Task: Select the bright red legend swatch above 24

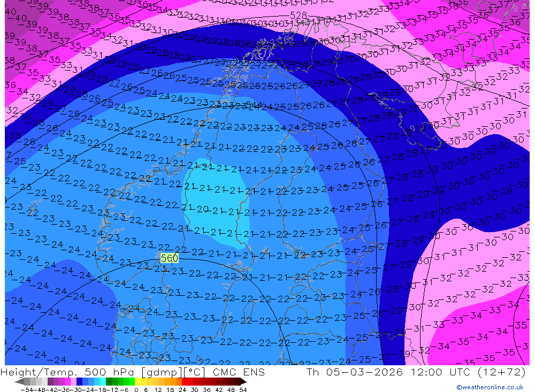Action: click(x=185, y=382)
